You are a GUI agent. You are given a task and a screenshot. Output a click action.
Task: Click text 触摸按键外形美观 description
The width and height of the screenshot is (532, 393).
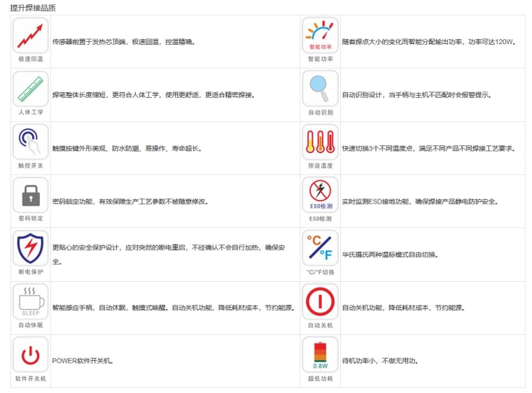click(127, 148)
